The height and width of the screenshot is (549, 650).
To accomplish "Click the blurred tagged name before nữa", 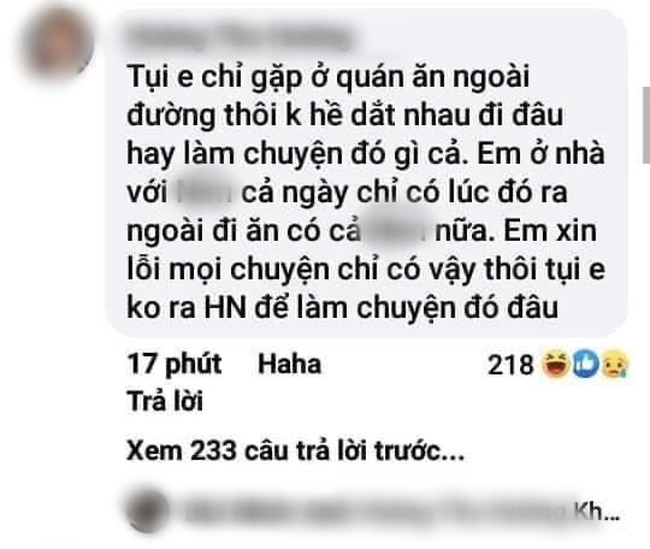I will (395, 231).
